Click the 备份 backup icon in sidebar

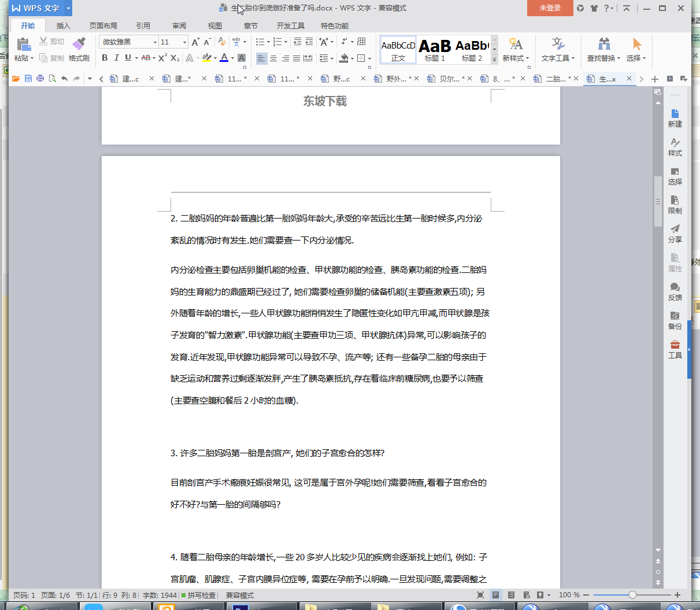[675, 320]
